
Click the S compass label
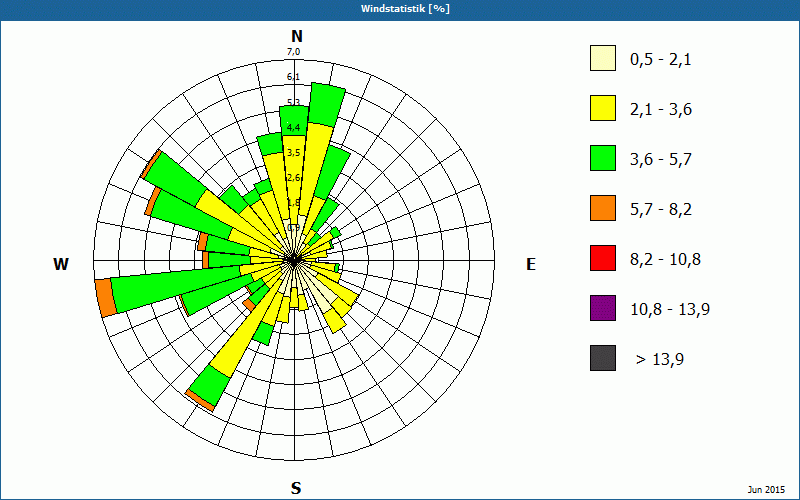click(x=296, y=488)
